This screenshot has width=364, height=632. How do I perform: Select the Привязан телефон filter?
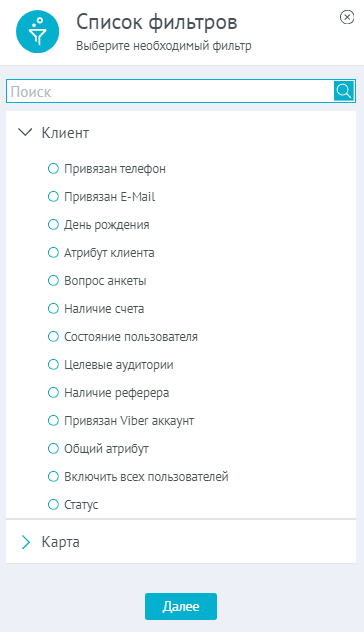click(x=53, y=168)
